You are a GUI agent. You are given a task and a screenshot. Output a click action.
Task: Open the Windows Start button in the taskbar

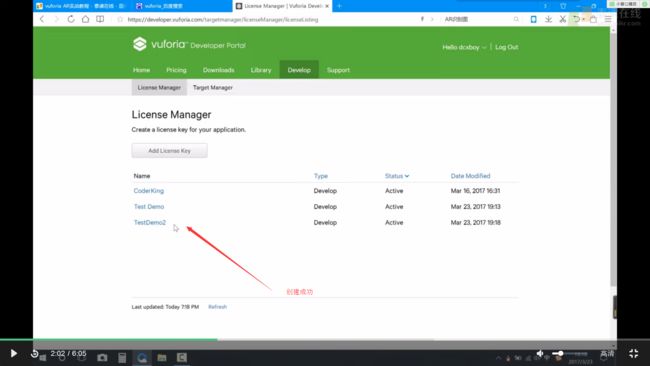tap(42, 358)
